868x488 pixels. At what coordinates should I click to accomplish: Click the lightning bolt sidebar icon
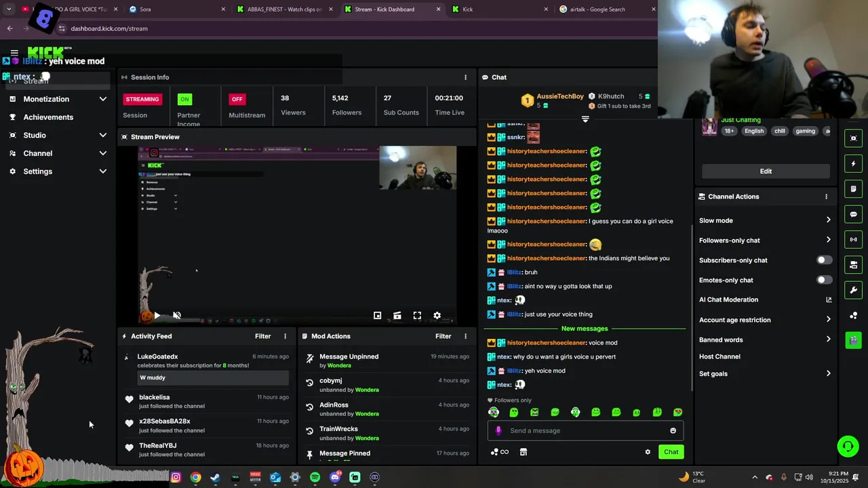[853, 163]
